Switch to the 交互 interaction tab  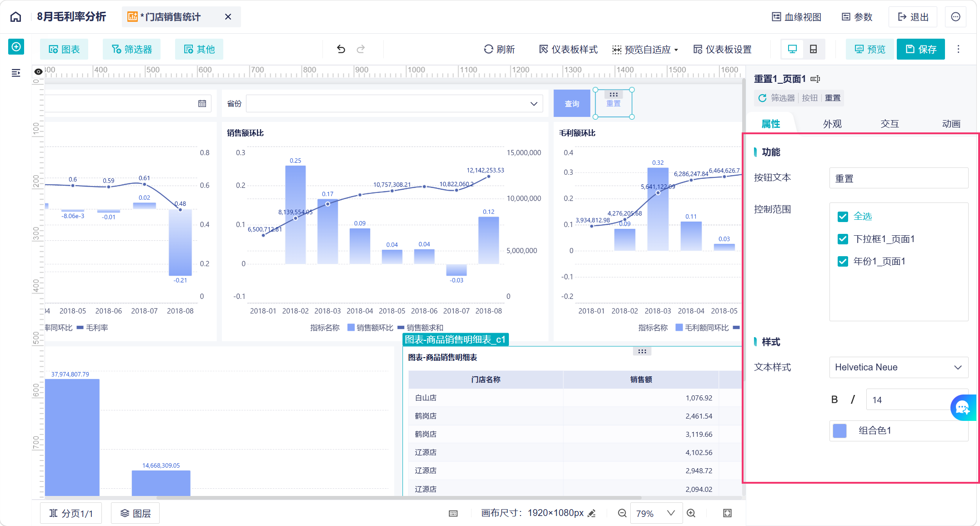[890, 124]
